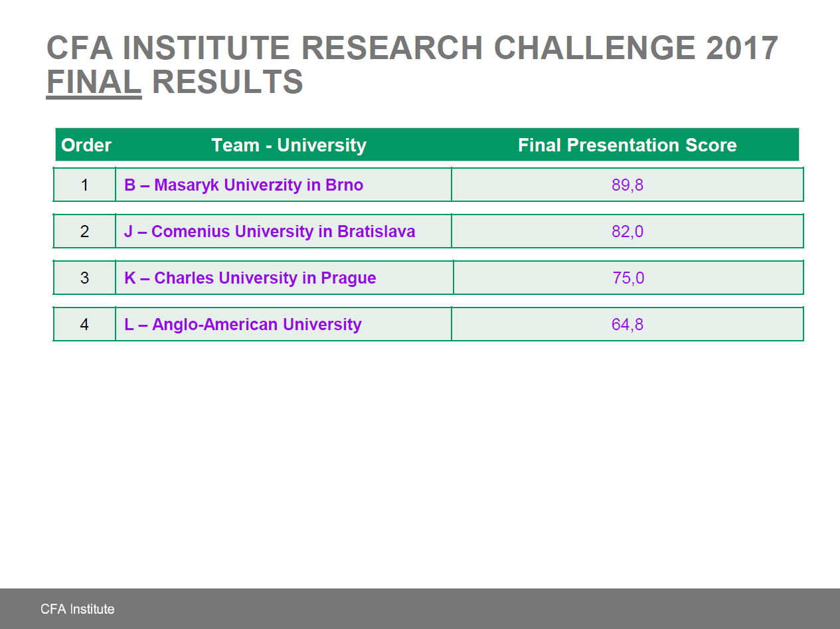
Task: Select the Comenius University in Bratislava cell
Action: click(270, 232)
